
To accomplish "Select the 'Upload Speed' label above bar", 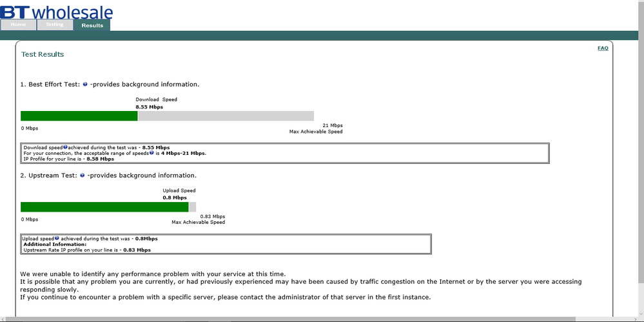I will pos(179,191).
